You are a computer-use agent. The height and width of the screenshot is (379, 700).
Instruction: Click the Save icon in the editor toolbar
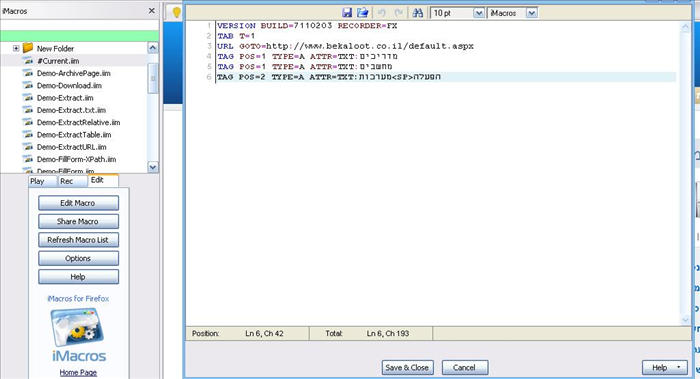coord(347,13)
